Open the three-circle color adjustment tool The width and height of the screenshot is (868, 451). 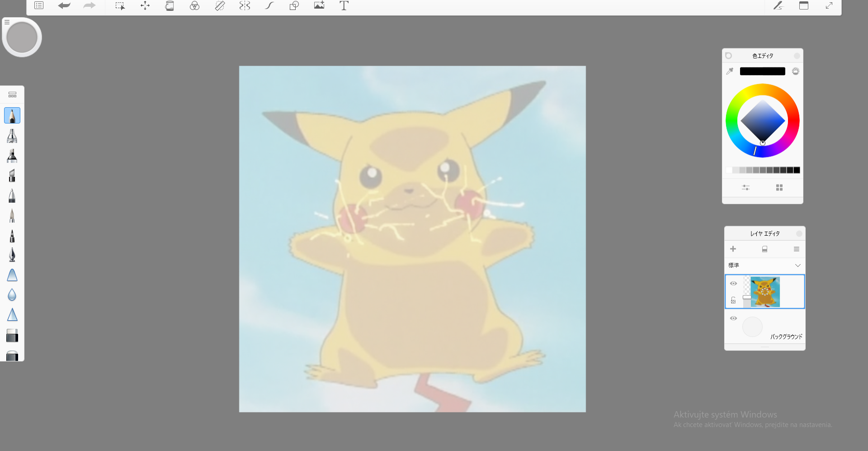click(194, 6)
